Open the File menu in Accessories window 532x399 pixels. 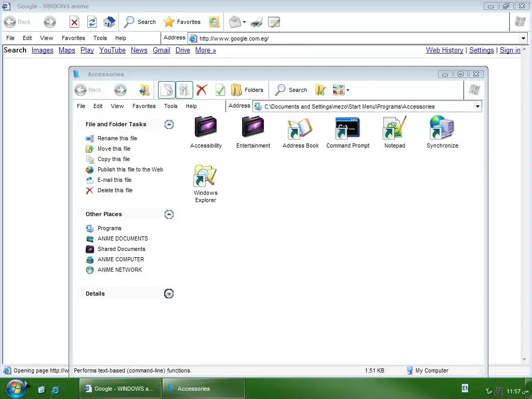[81, 106]
